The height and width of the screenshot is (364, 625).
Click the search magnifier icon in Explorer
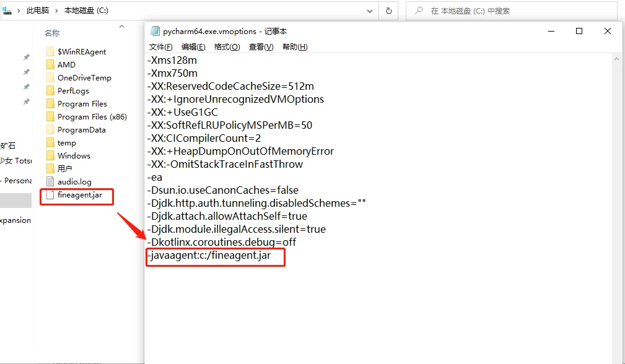pyautogui.click(x=419, y=11)
